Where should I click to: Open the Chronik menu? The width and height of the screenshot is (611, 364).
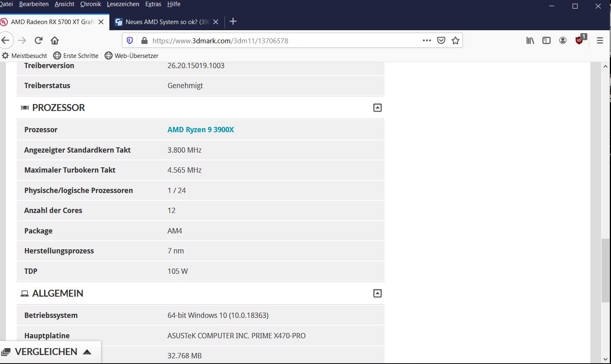pyautogui.click(x=91, y=4)
